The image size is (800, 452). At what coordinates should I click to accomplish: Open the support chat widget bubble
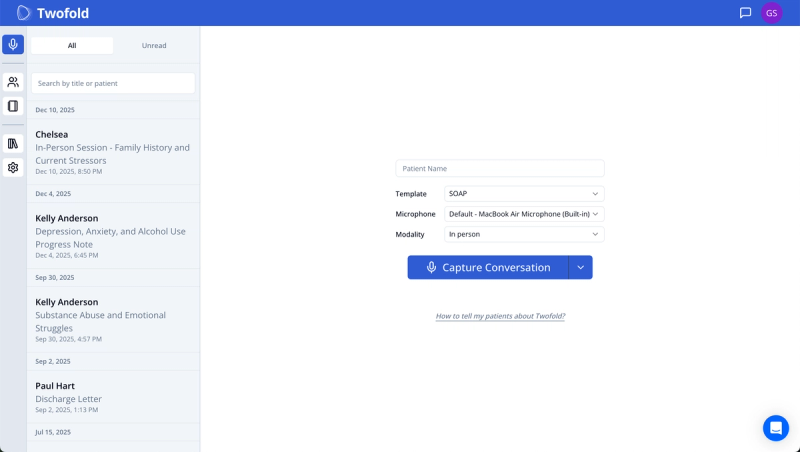click(776, 428)
